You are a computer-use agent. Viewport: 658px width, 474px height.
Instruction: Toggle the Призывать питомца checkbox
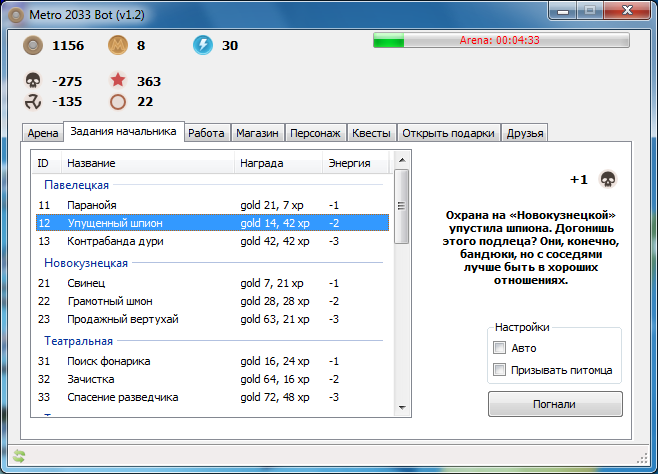[499, 370]
